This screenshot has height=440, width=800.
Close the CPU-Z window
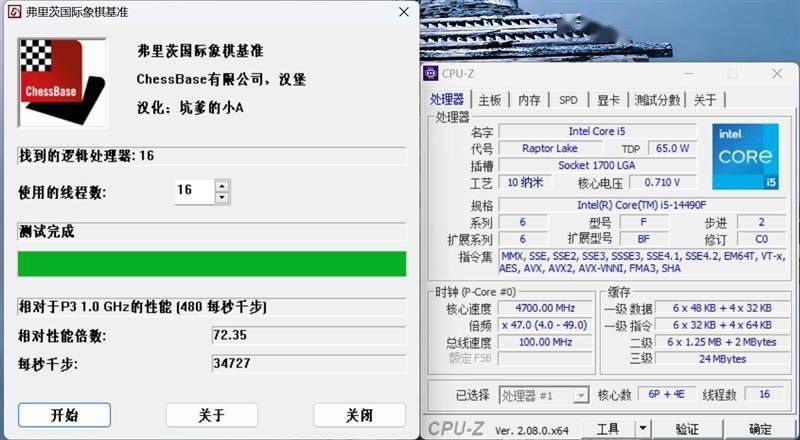tap(777, 74)
